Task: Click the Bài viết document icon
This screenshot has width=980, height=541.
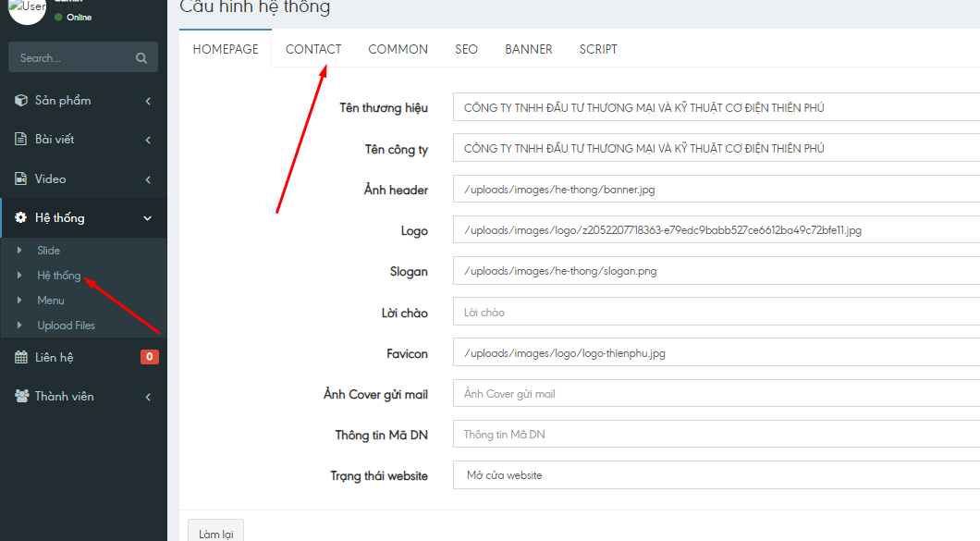Action: point(21,140)
